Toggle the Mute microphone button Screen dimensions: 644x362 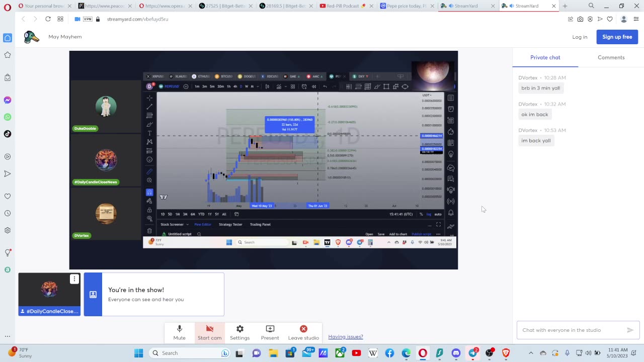pos(179,332)
